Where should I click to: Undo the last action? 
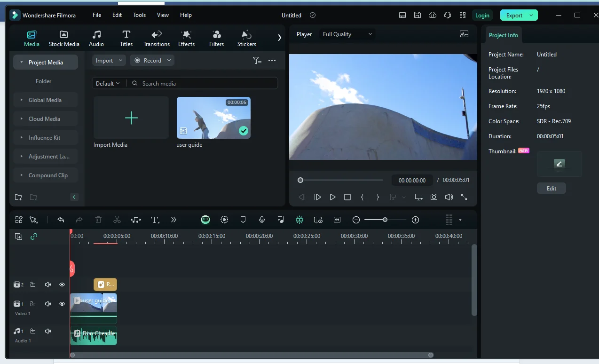click(61, 220)
